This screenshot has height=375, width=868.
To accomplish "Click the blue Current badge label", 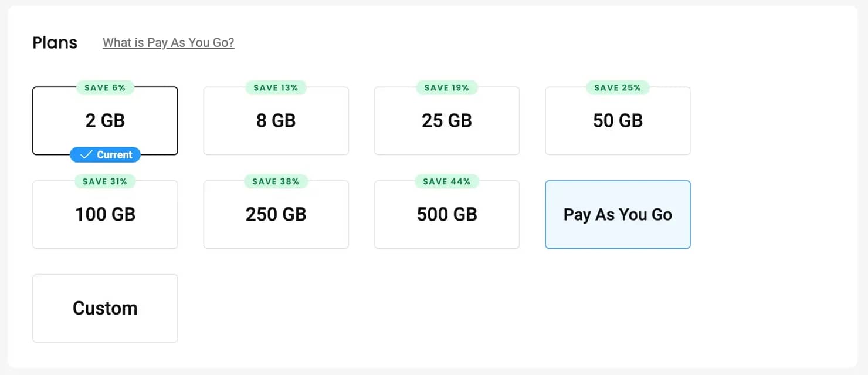I will click(x=114, y=155).
